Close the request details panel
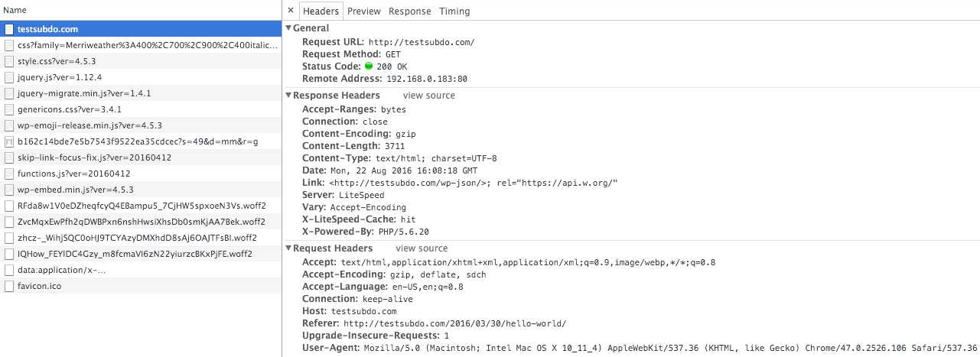 click(291, 11)
